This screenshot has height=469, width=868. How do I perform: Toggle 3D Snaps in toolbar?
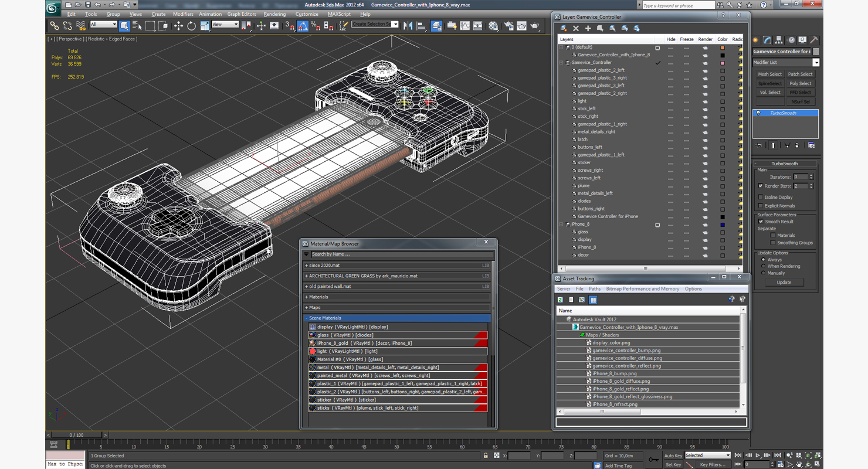[290, 26]
